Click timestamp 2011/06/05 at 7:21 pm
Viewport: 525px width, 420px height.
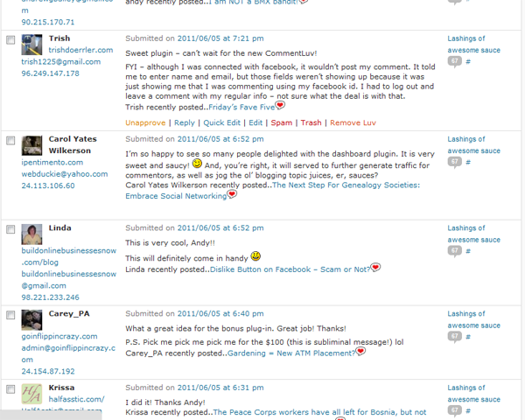click(220, 38)
